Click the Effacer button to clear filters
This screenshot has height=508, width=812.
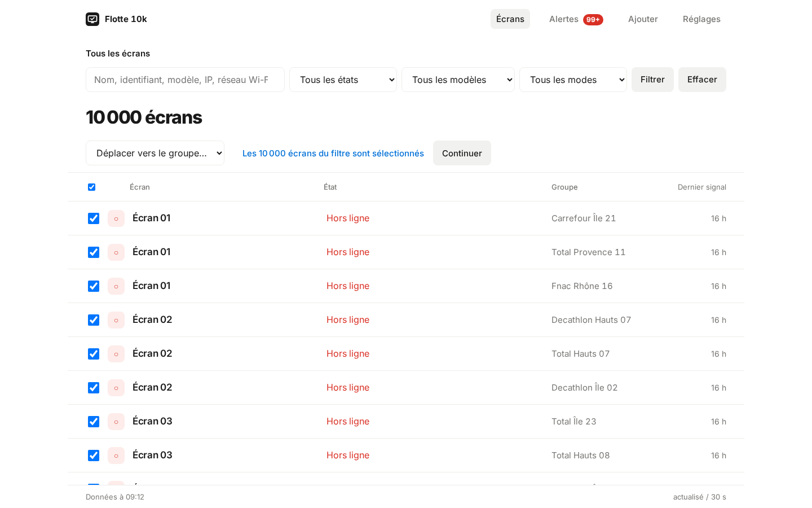702,80
